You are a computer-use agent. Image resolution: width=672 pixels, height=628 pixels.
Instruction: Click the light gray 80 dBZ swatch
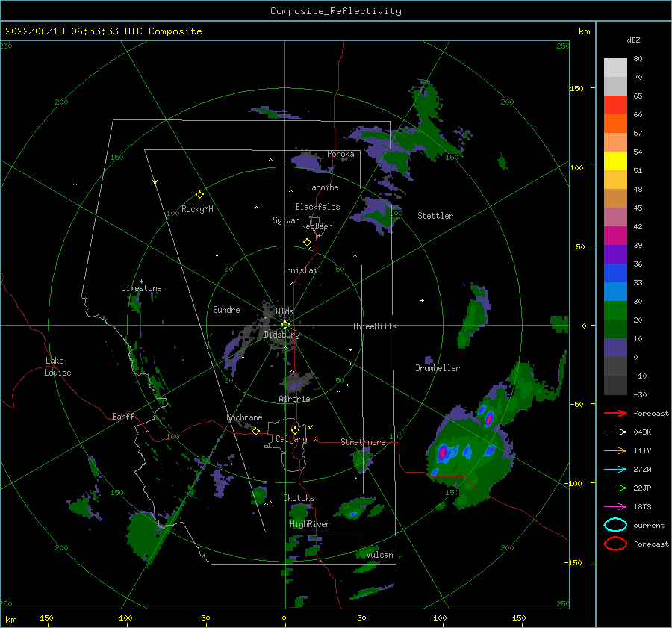pyautogui.click(x=615, y=68)
